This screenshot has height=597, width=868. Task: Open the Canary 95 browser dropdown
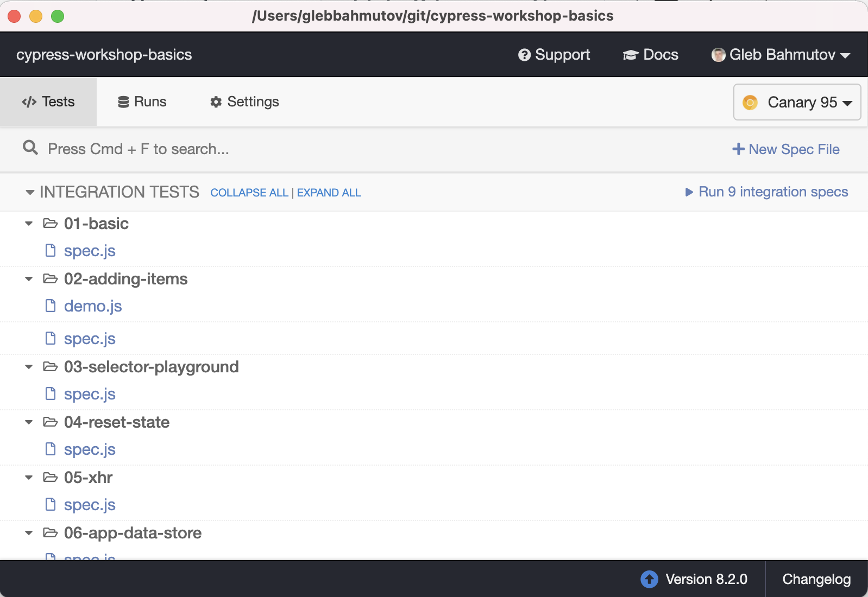(797, 102)
